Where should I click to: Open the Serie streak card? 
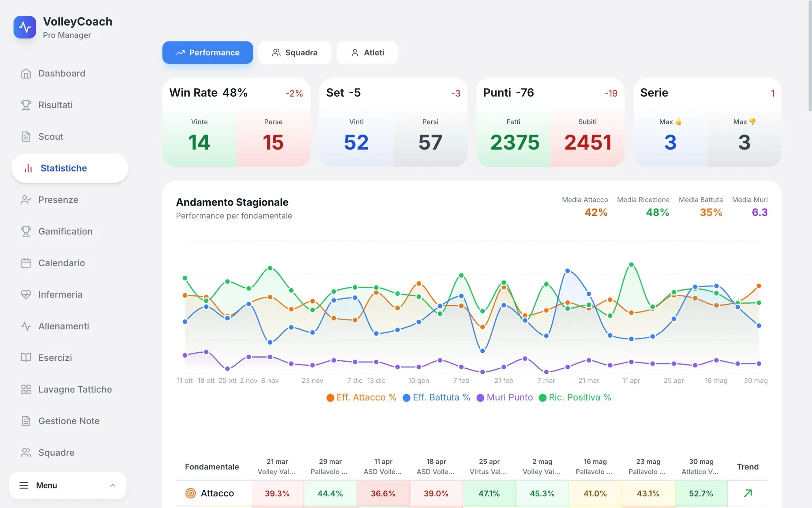707,123
